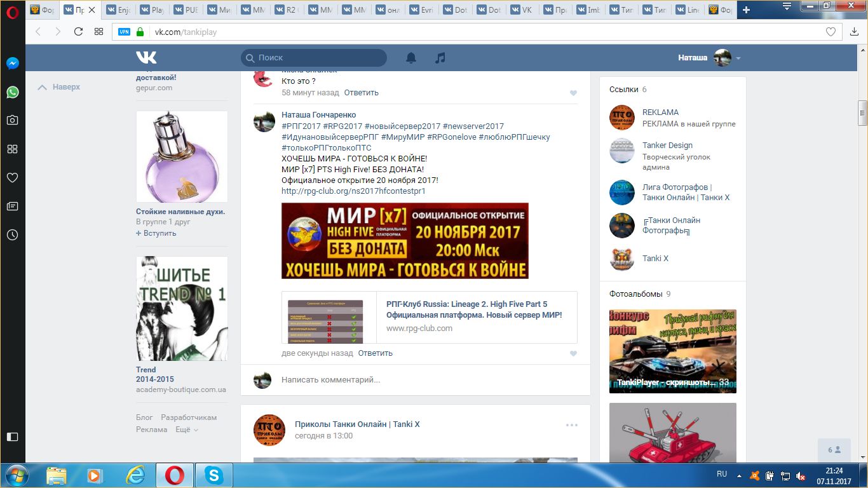Focus the VK search field
This screenshot has height=488, width=868.
pos(314,58)
